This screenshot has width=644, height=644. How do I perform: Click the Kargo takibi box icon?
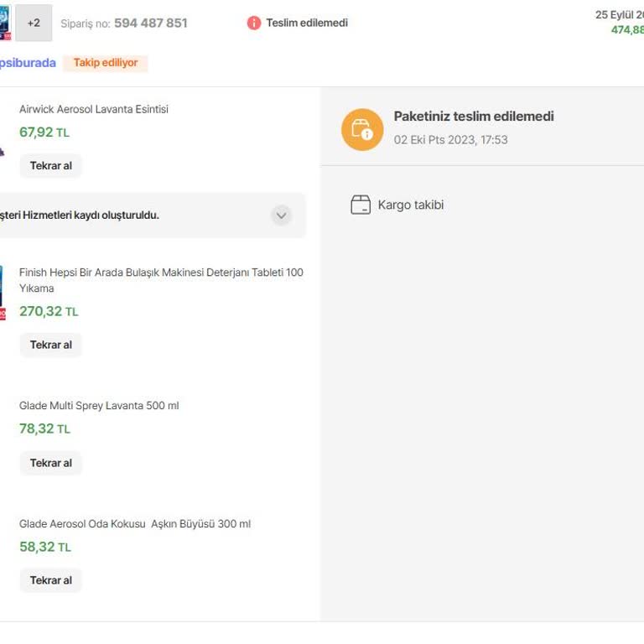tap(361, 205)
